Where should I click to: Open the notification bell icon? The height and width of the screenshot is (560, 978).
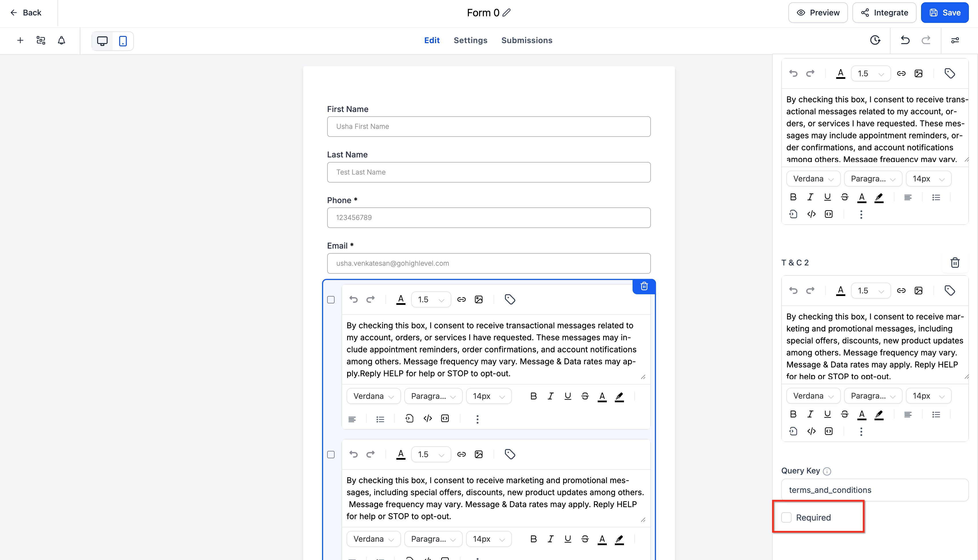point(61,40)
